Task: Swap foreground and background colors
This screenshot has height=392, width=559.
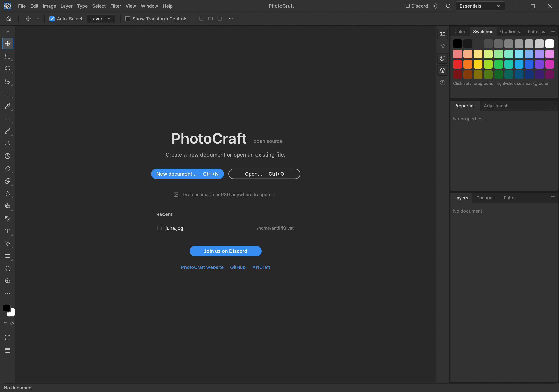Action: tap(5, 323)
